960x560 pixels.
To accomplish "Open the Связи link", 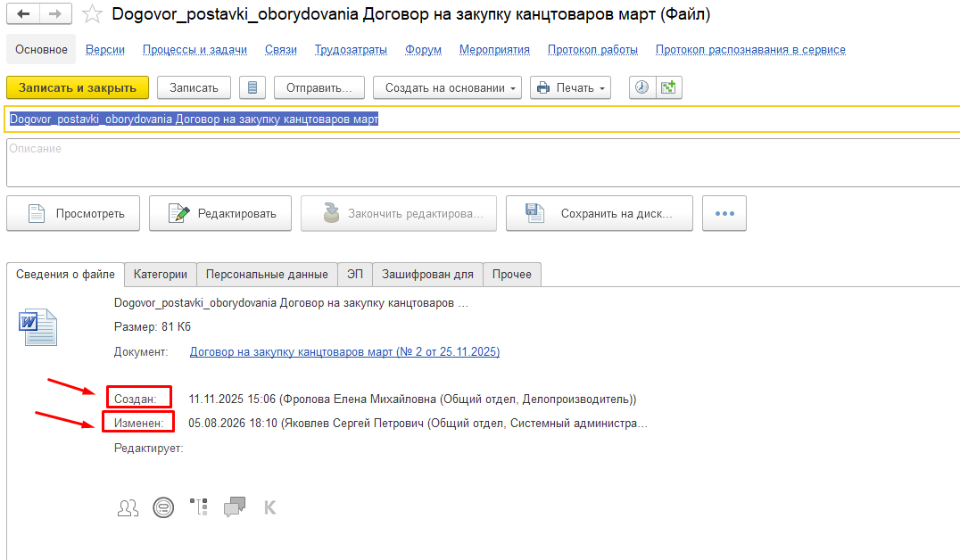I will click(281, 50).
